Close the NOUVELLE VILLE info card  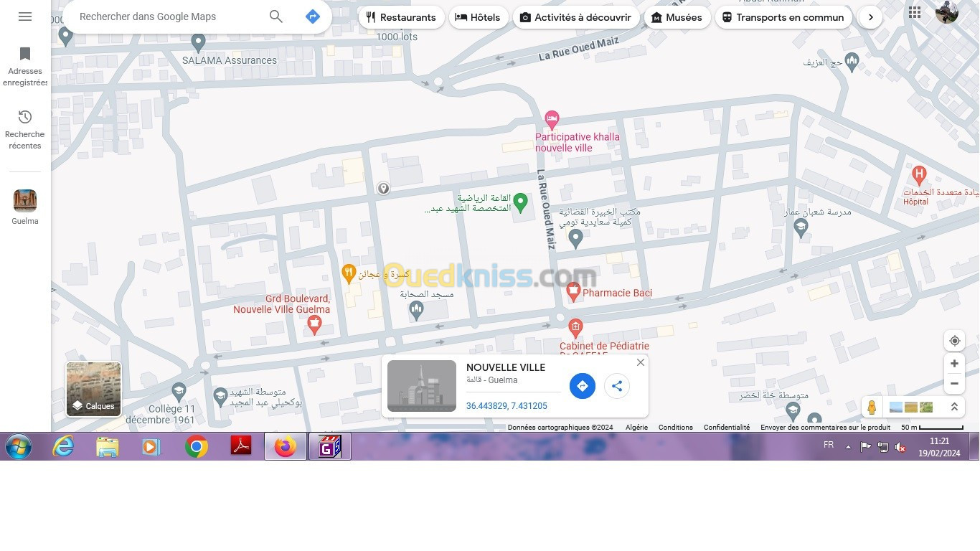[641, 362]
